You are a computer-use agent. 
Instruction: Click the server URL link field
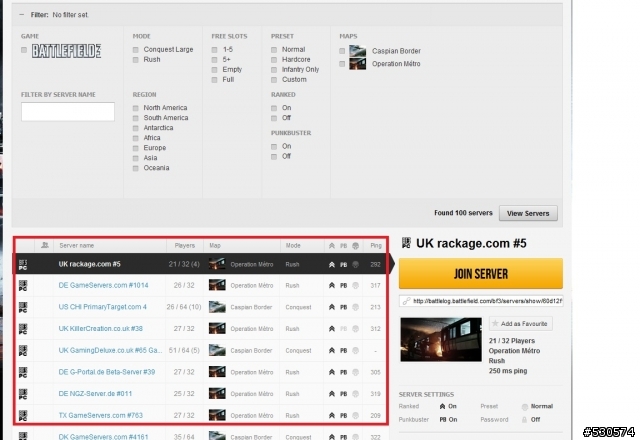click(x=481, y=301)
